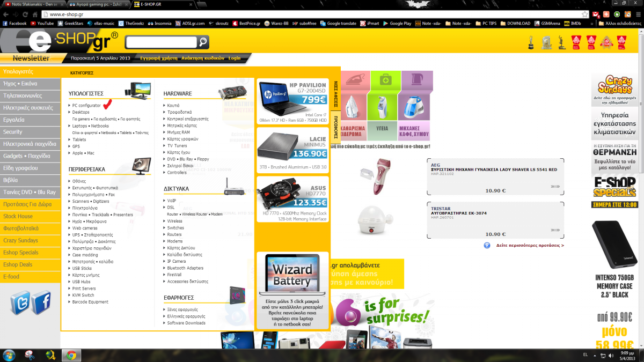Open GSMArena bookmark

click(547, 24)
